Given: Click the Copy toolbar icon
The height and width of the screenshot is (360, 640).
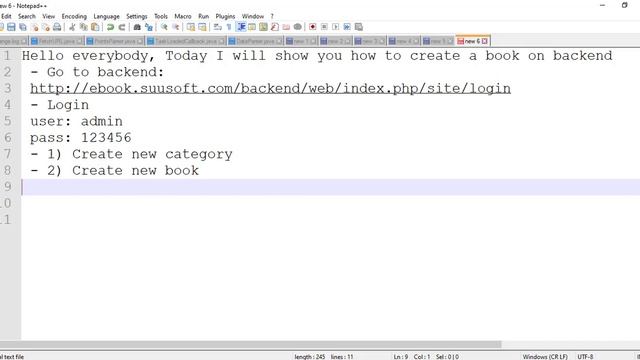Looking at the screenshot, I should coord(84,27).
